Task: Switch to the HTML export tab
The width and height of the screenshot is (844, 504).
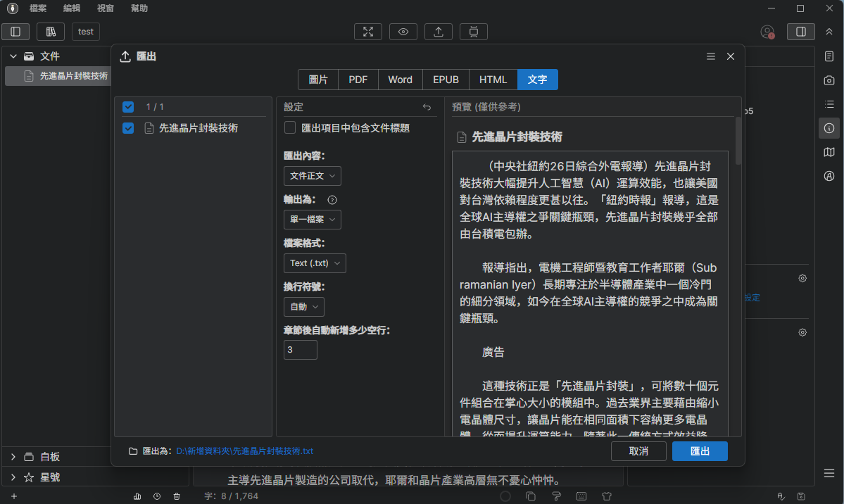Action: pos(493,80)
